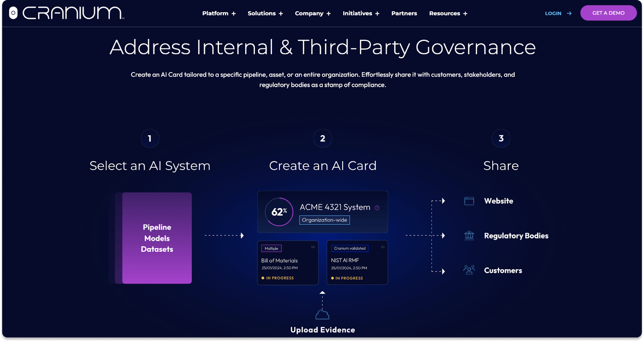This screenshot has height=342, width=644.
Task: Expand the Initiatives navigation menu
Action: point(361,13)
